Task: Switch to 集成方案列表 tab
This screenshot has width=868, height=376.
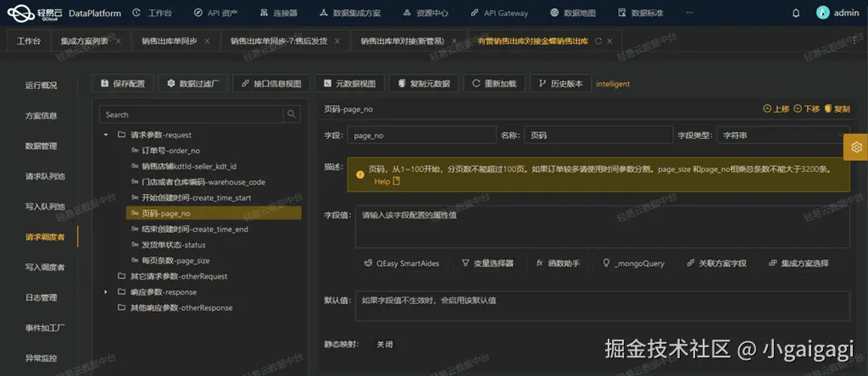Action: pyautogui.click(x=85, y=41)
